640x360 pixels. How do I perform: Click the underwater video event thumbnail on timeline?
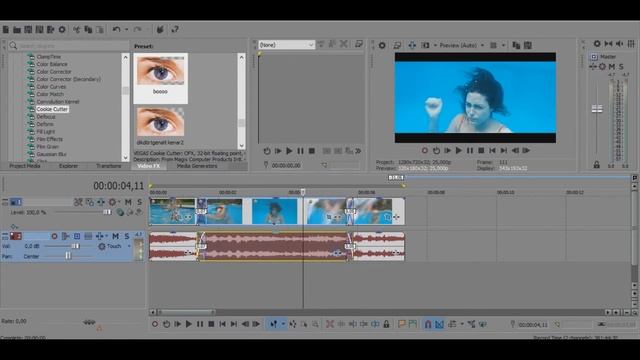275,211
